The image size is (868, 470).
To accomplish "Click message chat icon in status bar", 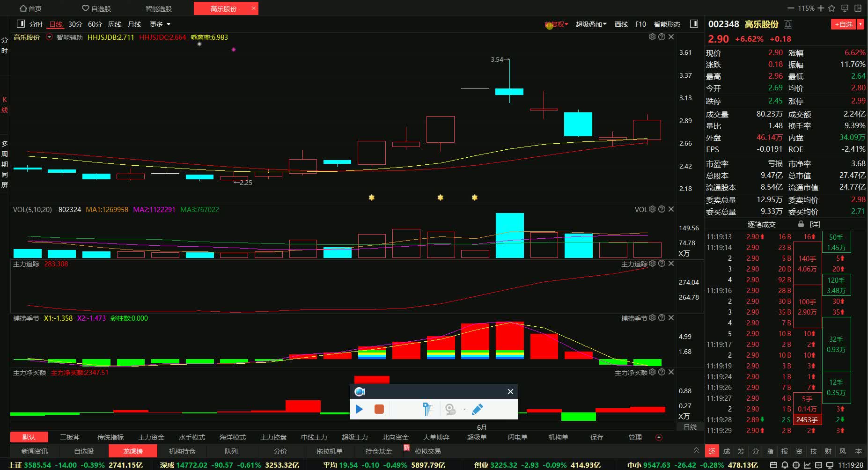I will (818, 465).
